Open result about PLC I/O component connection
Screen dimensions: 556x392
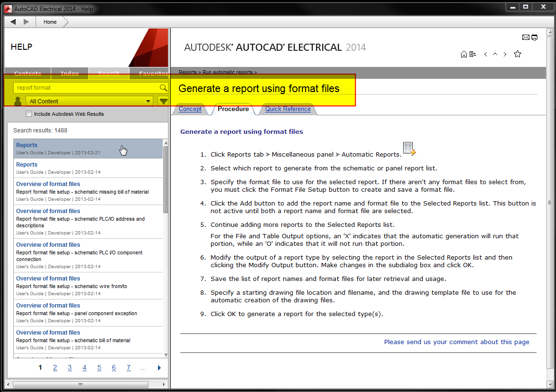click(x=88, y=255)
